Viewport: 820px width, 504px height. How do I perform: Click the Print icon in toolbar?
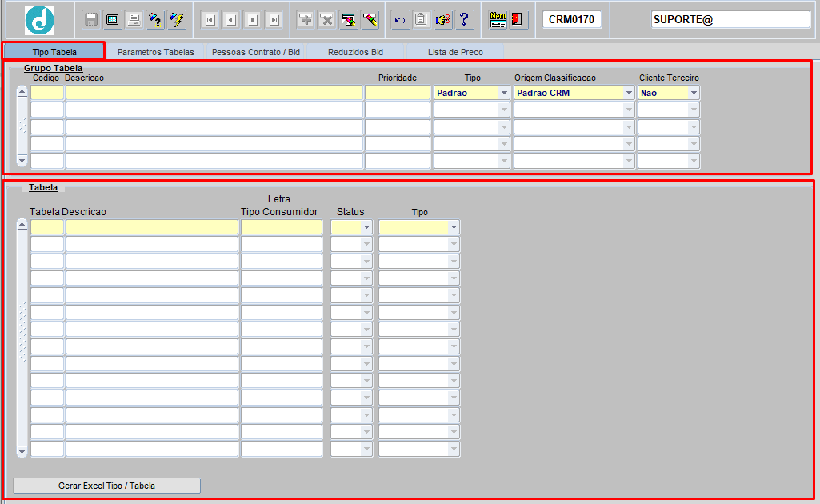tap(134, 20)
